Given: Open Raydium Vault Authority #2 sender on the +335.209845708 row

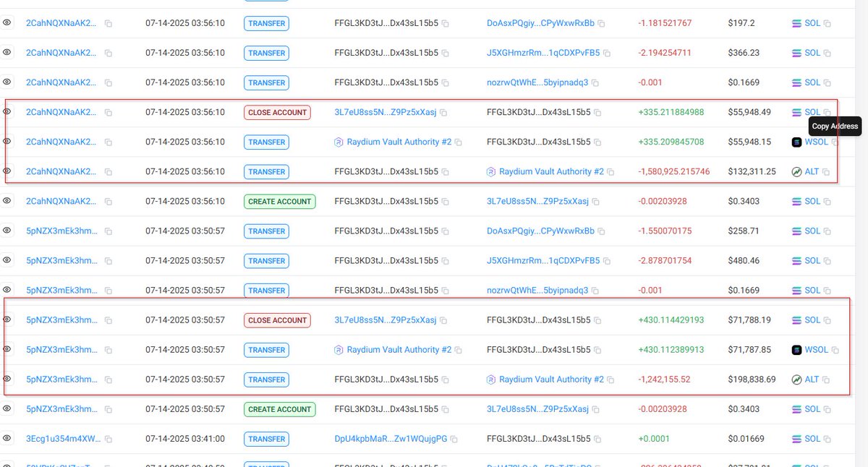Looking at the screenshot, I should [x=399, y=142].
